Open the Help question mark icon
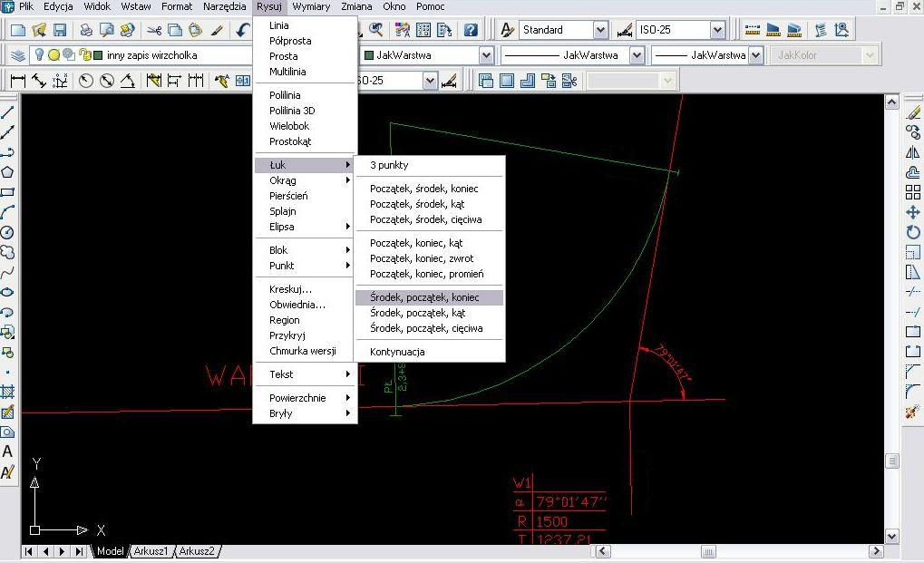This screenshot has height=563, width=924. 471,30
